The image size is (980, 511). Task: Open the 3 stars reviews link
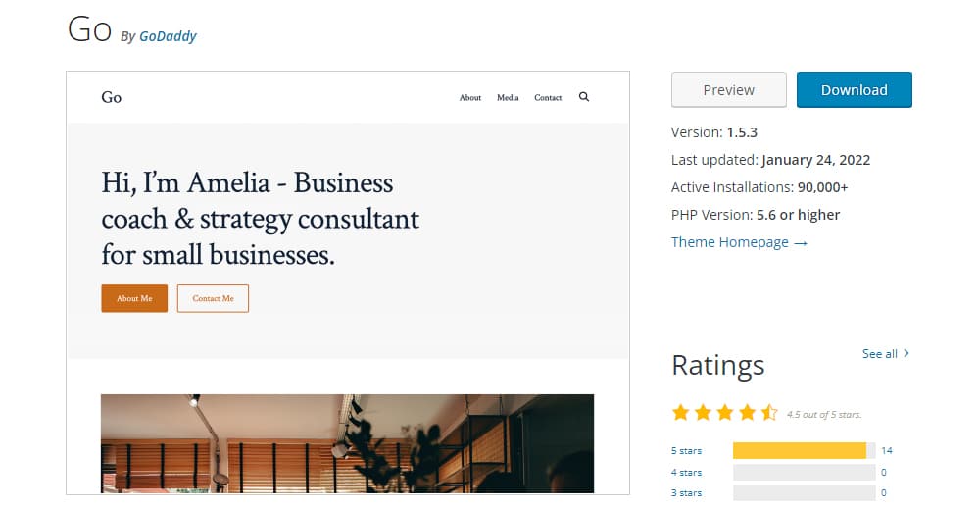[x=687, y=492]
